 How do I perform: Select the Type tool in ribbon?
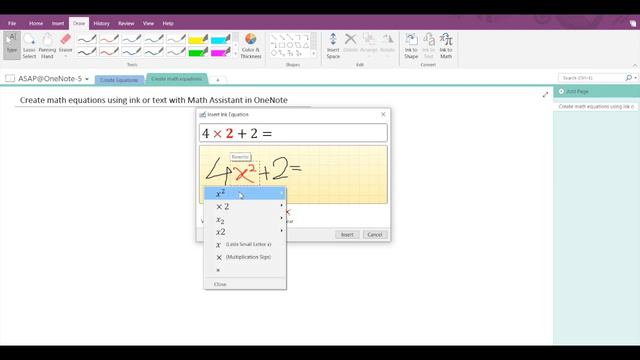coord(12,45)
